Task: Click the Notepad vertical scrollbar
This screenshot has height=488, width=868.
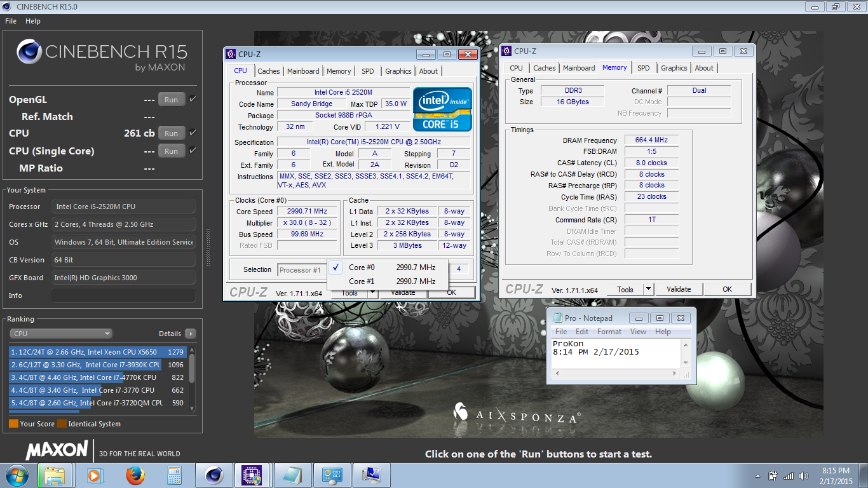Action: click(686, 353)
